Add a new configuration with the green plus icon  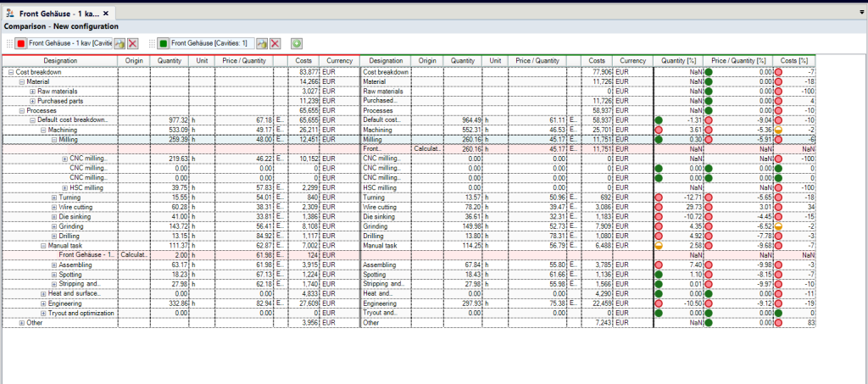click(x=297, y=43)
